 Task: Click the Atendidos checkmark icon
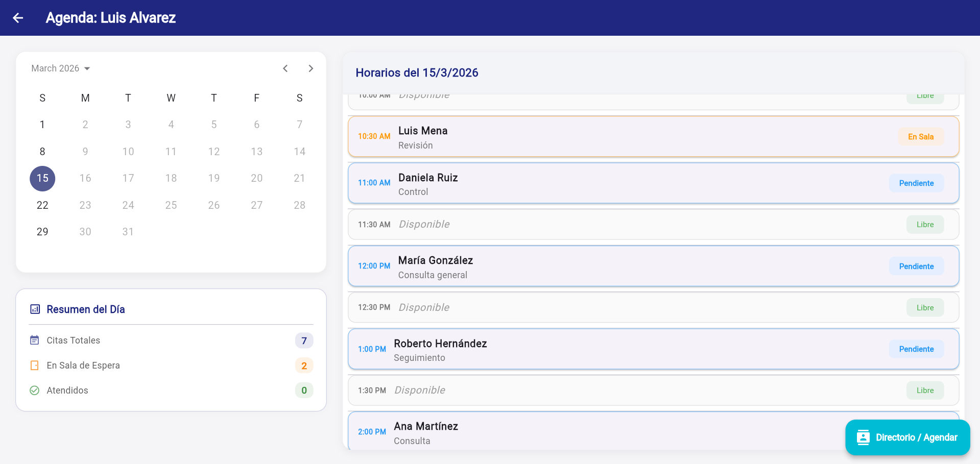click(34, 390)
